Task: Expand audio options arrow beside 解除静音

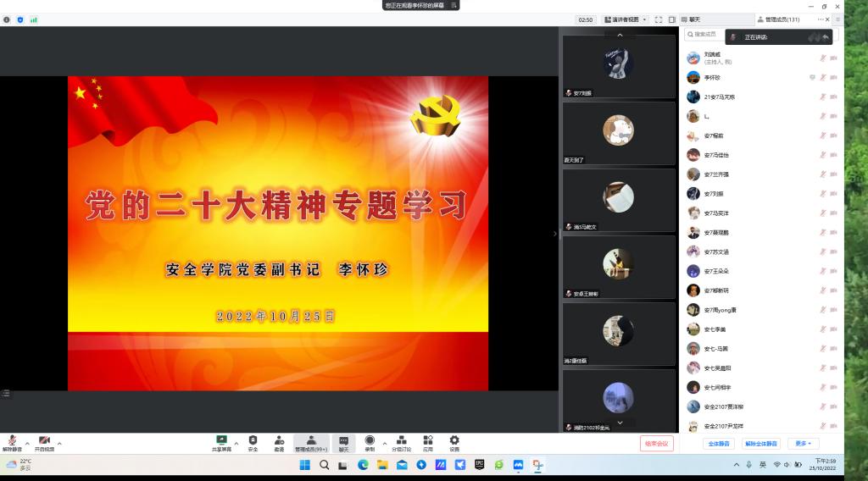Action: [27, 443]
